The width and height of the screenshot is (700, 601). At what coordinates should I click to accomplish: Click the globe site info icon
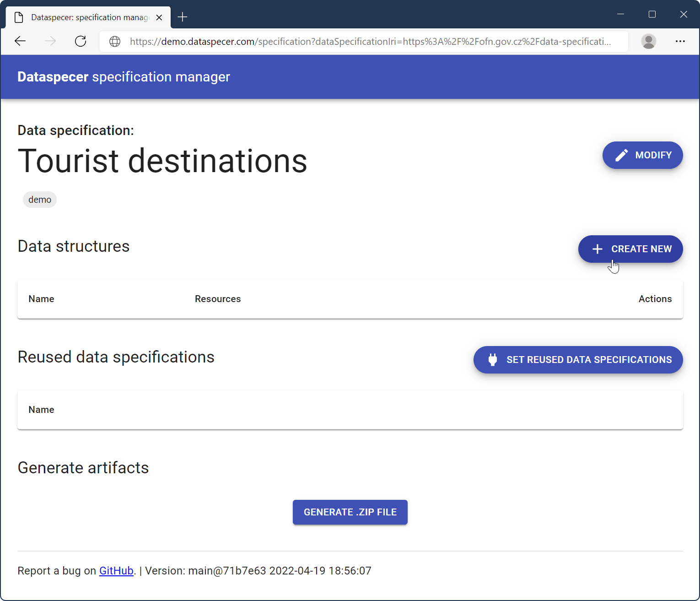pos(115,42)
